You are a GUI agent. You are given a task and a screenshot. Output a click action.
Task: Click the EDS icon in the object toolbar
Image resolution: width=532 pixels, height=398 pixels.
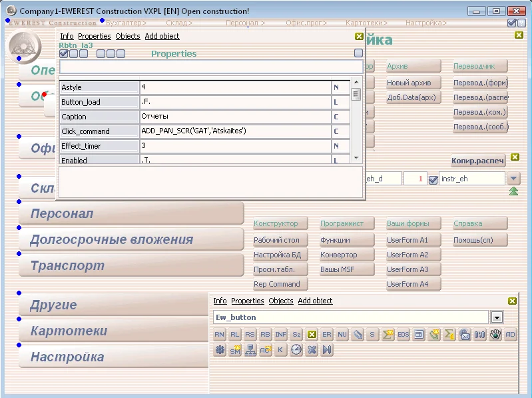[403, 335]
